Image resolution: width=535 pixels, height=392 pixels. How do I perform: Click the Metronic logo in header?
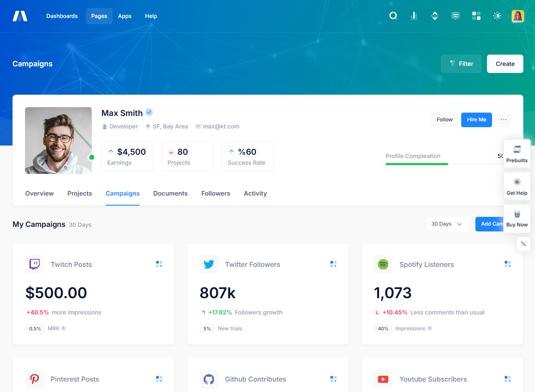[x=20, y=16]
